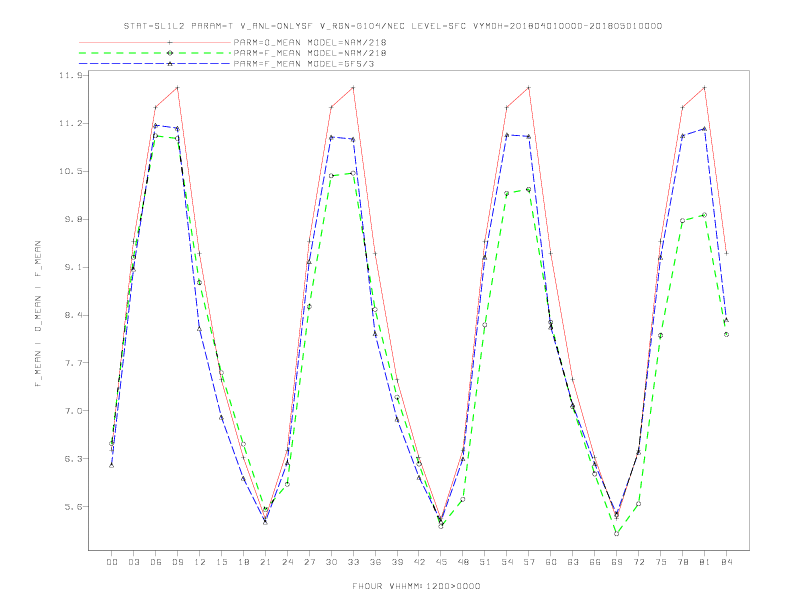
Task: Click x-axis forecast hour label 33
Action: tap(354, 562)
